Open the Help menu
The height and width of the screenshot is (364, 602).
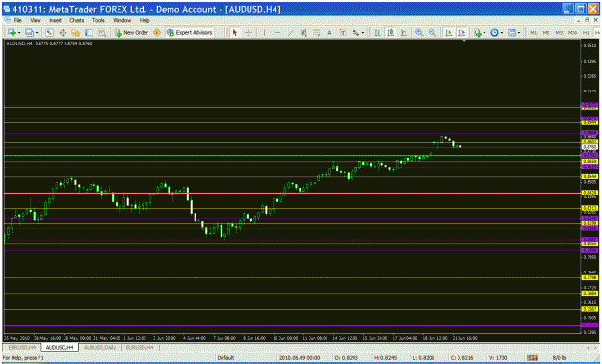(144, 20)
